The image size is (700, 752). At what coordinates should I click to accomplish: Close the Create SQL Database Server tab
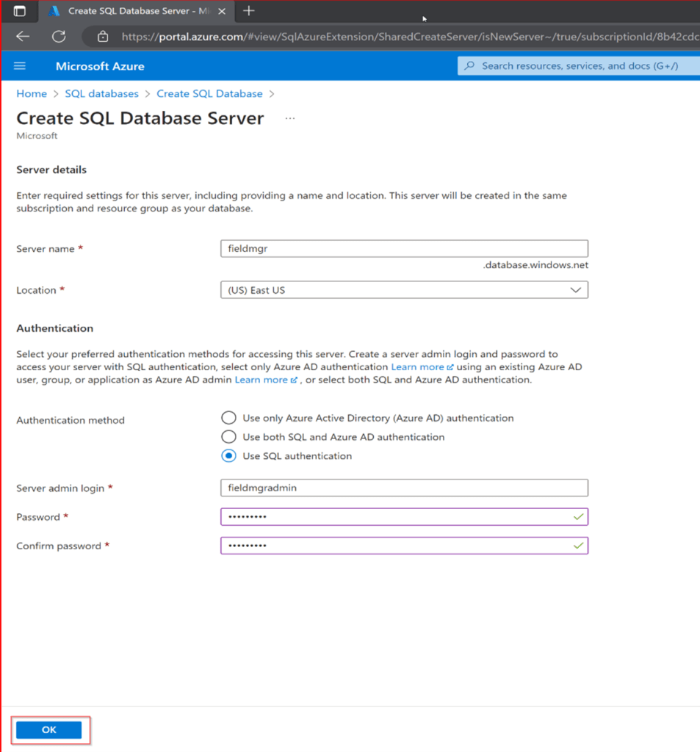point(222,11)
